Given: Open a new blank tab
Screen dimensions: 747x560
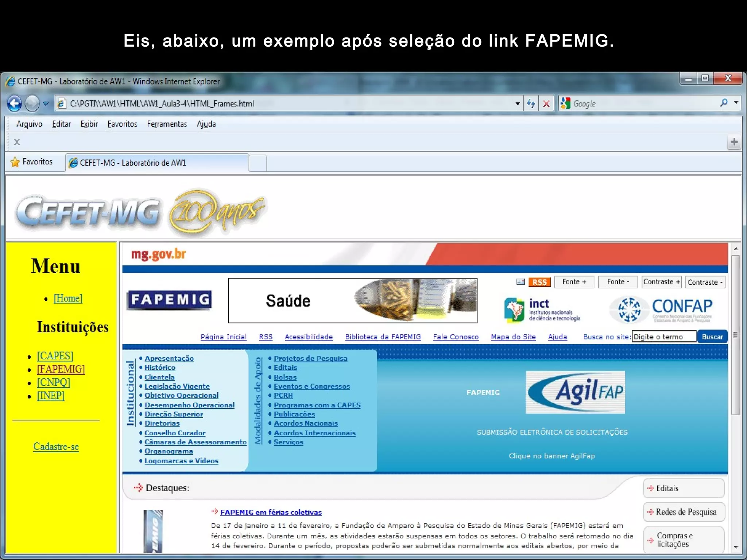Looking at the screenshot, I should coord(258,163).
